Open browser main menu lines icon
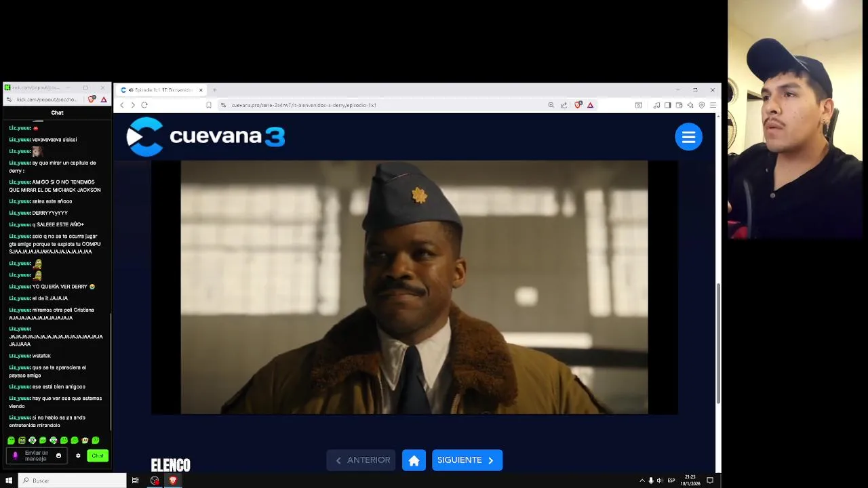Image resolution: width=868 pixels, height=488 pixels. 713,105
